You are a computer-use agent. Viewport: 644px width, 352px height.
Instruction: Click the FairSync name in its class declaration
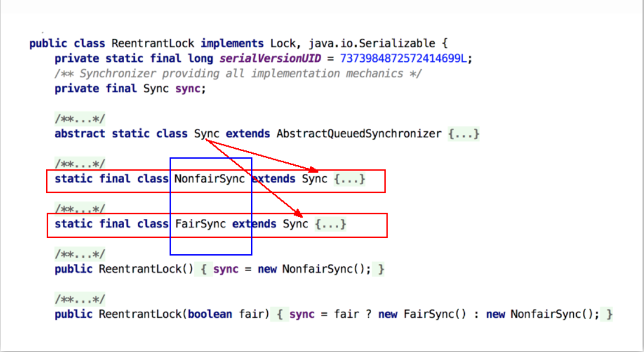pyautogui.click(x=200, y=224)
